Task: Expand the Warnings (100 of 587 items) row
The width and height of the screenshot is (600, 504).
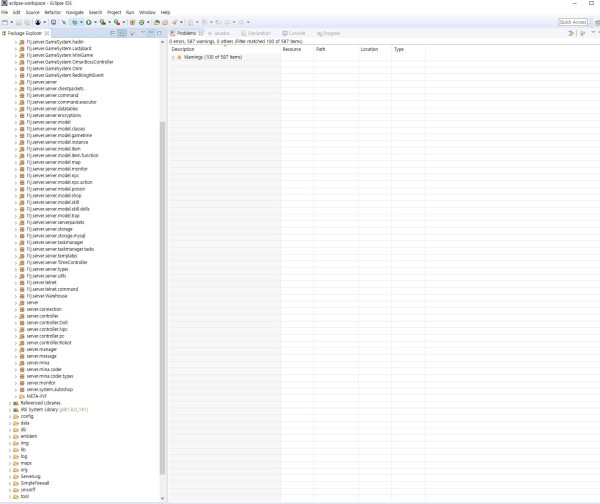Action: pyautogui.click(x=173, y=57)
